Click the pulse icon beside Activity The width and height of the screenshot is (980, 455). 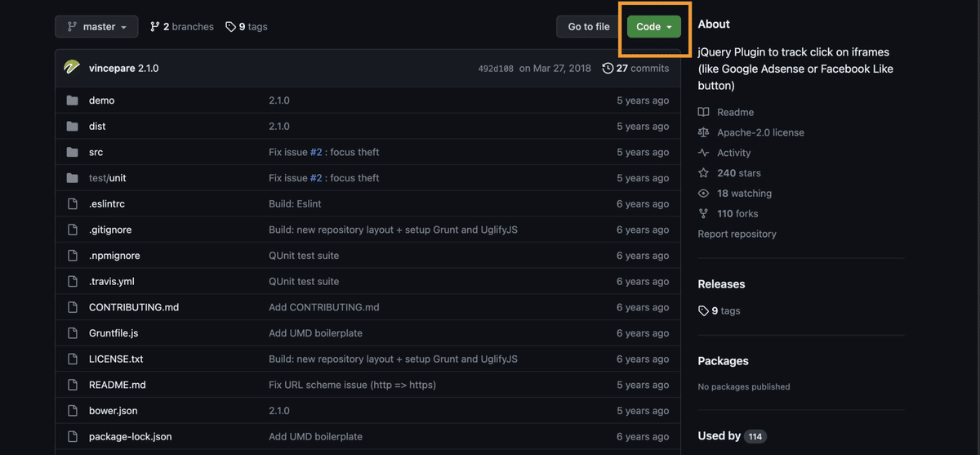[x=704, y=153]
